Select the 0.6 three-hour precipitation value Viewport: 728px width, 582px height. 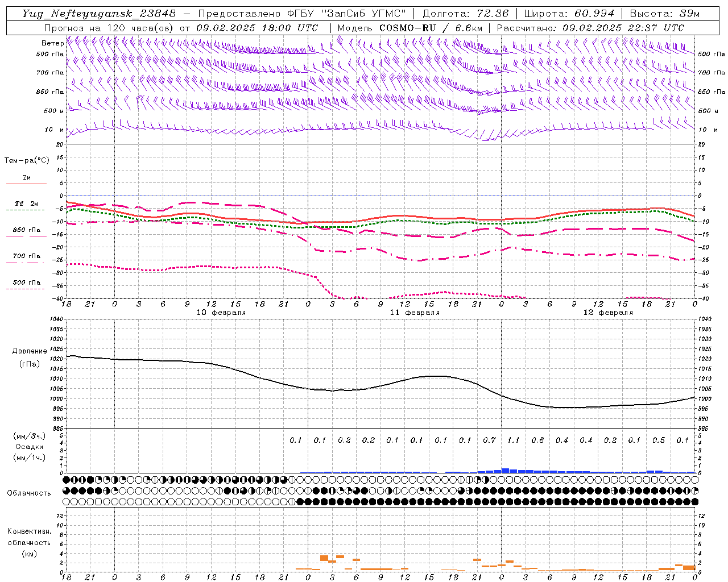(x=537, y=440)
